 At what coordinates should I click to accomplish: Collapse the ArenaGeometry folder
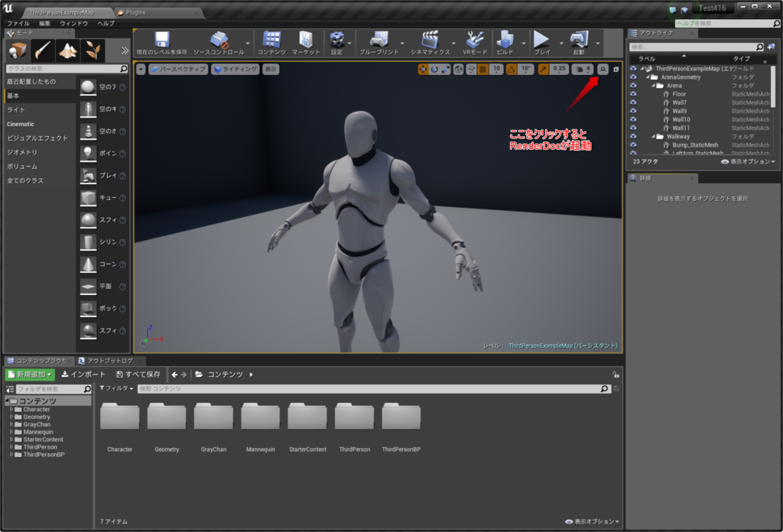pos(648,76)
